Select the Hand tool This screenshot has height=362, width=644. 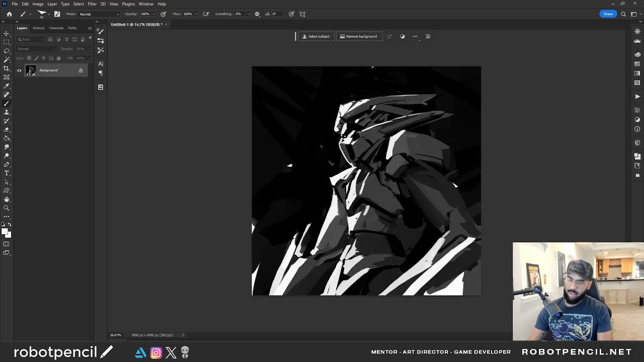(x=7, y=199)
